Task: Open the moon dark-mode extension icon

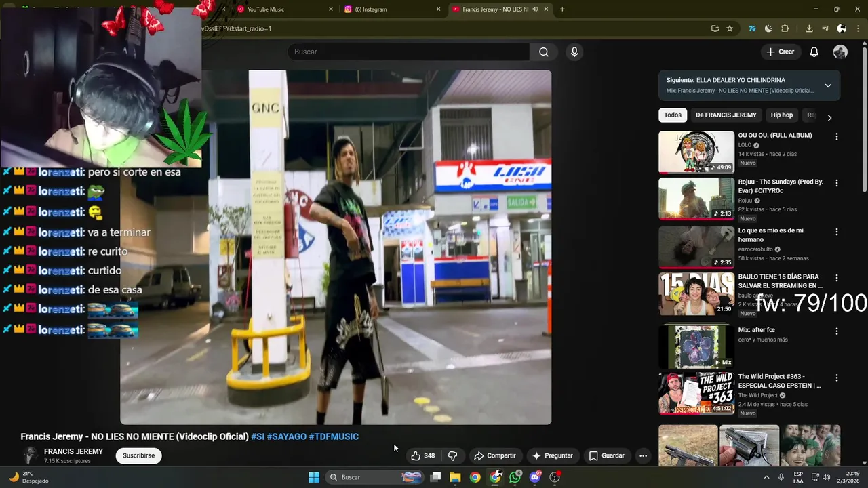Action: point(768,28)
